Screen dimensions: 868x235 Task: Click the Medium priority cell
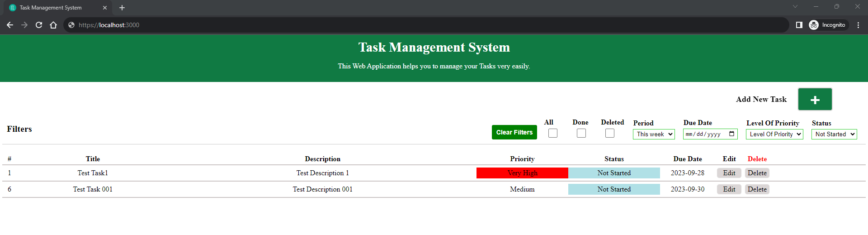tap(522, 189)
